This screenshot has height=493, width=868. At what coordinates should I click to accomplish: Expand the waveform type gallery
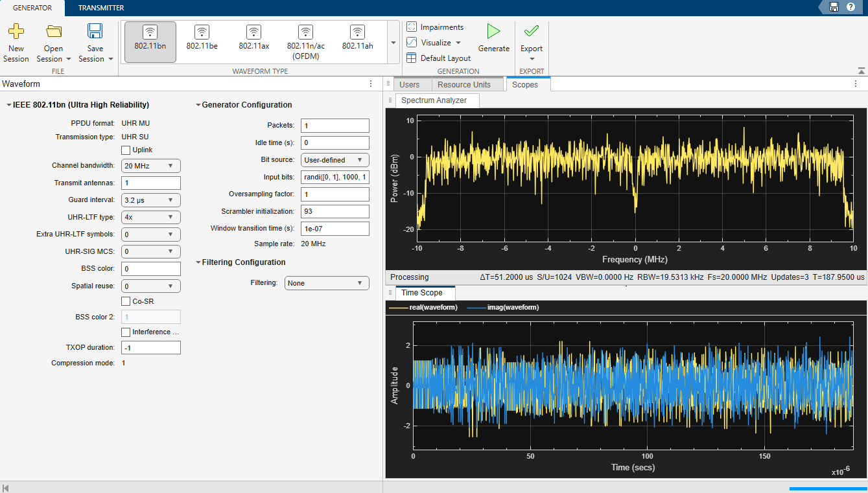tap(393, 43)
